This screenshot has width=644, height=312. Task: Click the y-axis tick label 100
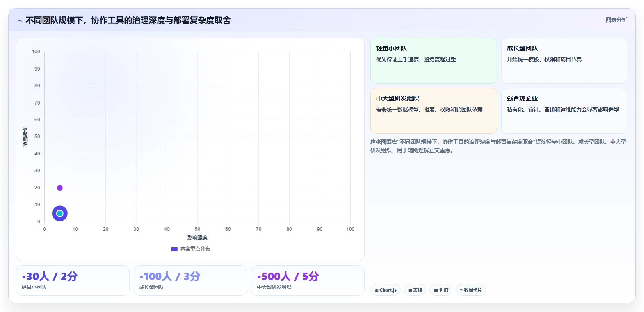click(36, 52)
